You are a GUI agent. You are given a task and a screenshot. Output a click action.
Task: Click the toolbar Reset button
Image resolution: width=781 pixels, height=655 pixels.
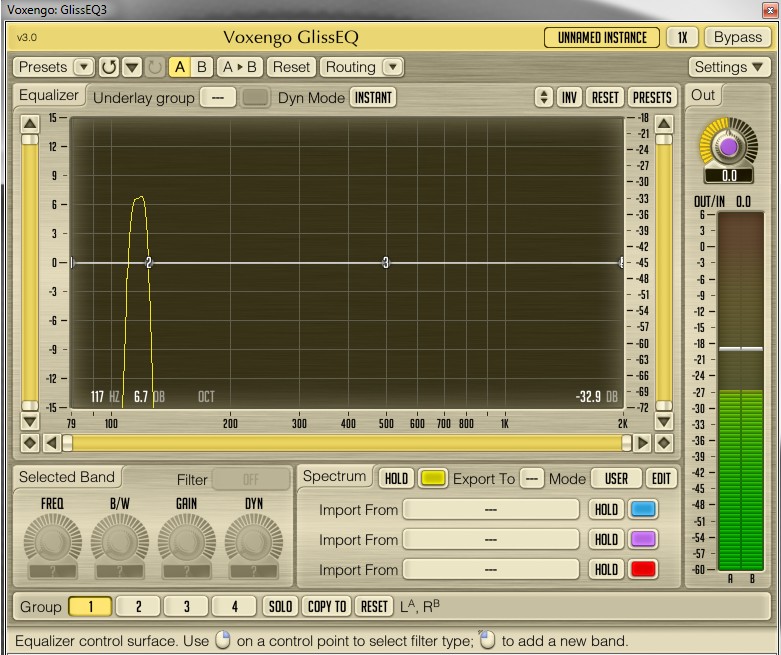pyautogui.click(x=291, y=67)
